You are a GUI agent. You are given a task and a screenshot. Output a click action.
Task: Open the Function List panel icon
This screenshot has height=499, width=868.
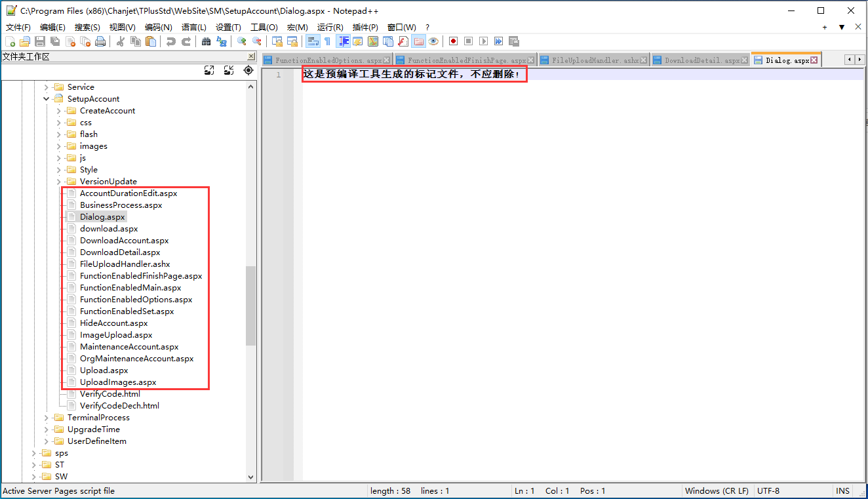coord(403,41)
